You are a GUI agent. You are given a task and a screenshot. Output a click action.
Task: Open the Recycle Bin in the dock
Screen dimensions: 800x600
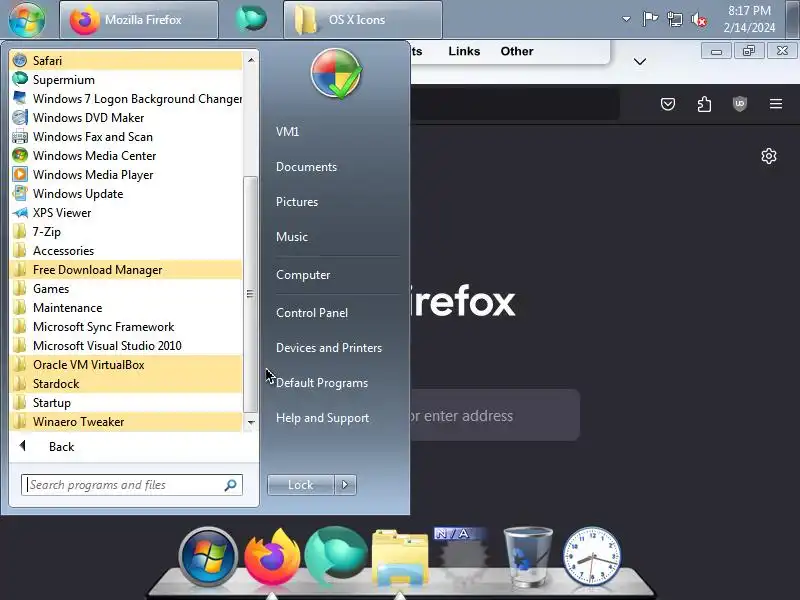pyautogui.click(x=528, y=557)
